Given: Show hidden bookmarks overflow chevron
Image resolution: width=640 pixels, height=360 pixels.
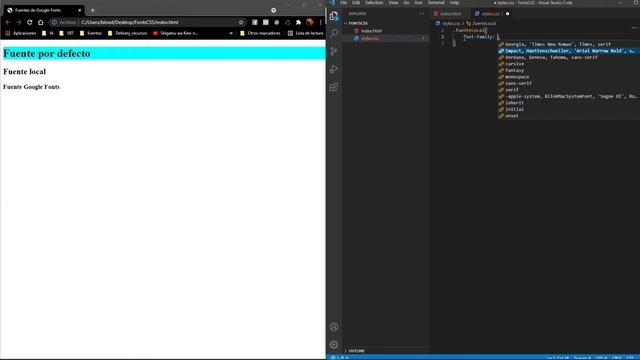Looking at the screenshot, I should click(231, 33).
